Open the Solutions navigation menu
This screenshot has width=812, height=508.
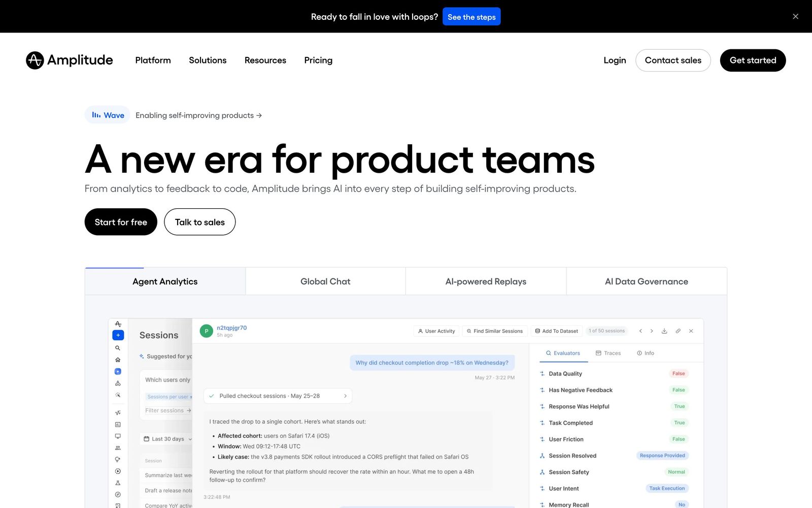[208, 60]
